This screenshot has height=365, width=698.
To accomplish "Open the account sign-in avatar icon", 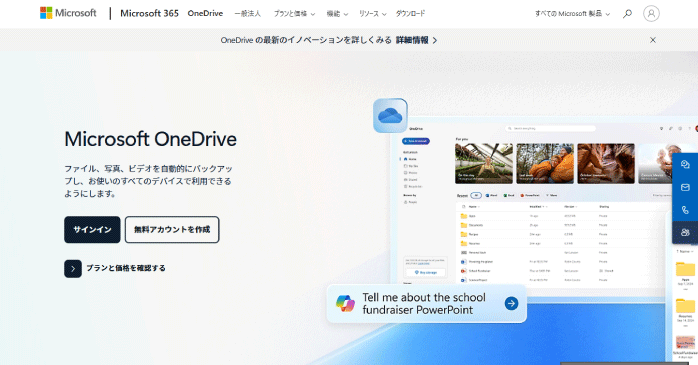I will point(651,13).
